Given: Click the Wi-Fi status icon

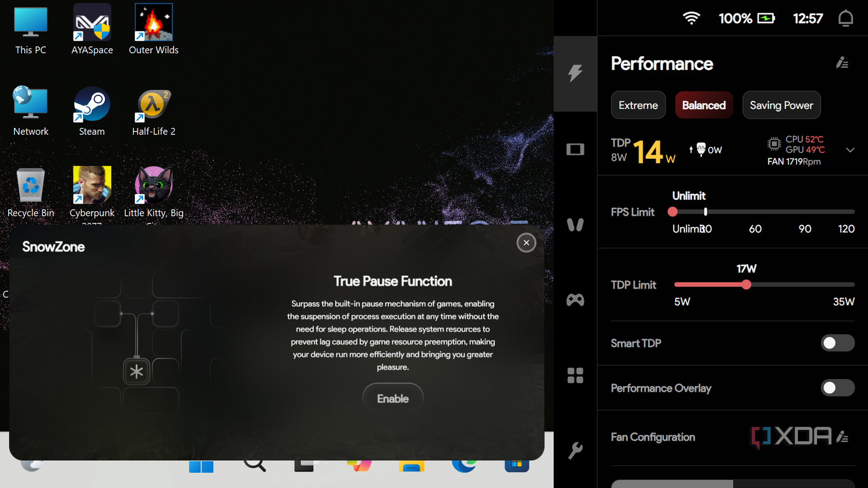Looking at the screenshot, I should (692, 19).
